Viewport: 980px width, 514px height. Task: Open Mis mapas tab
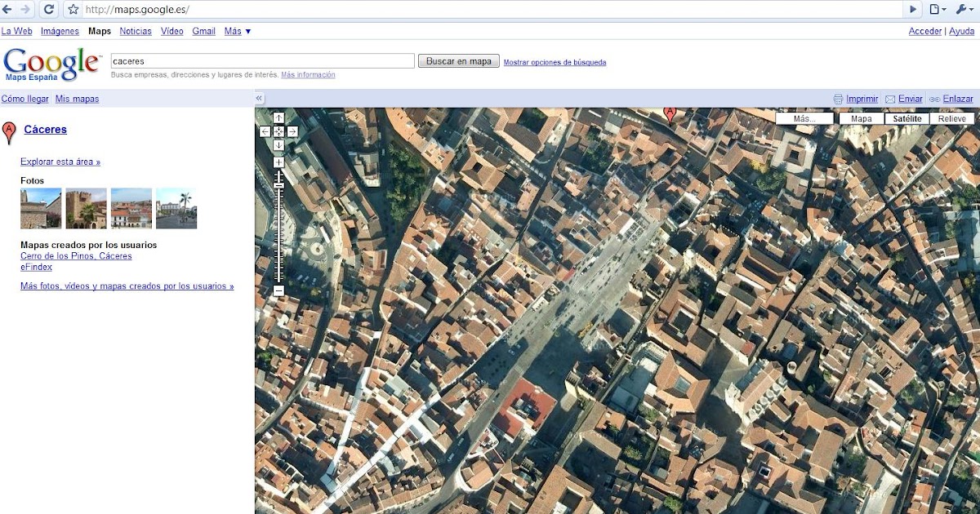point(77,99)
